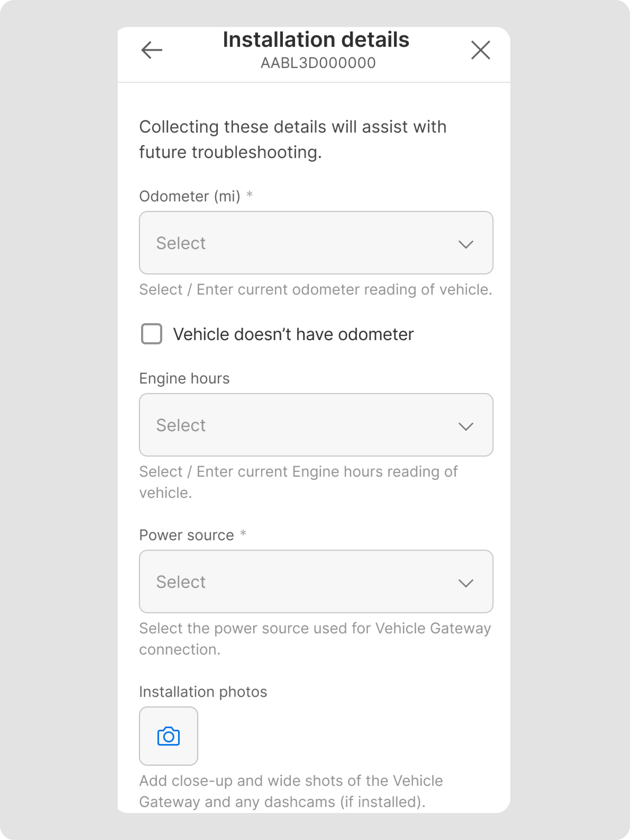This screenshot has width=630, height=840.
Task: Click the Power source chevron arrow
Action: pos(466,583)
